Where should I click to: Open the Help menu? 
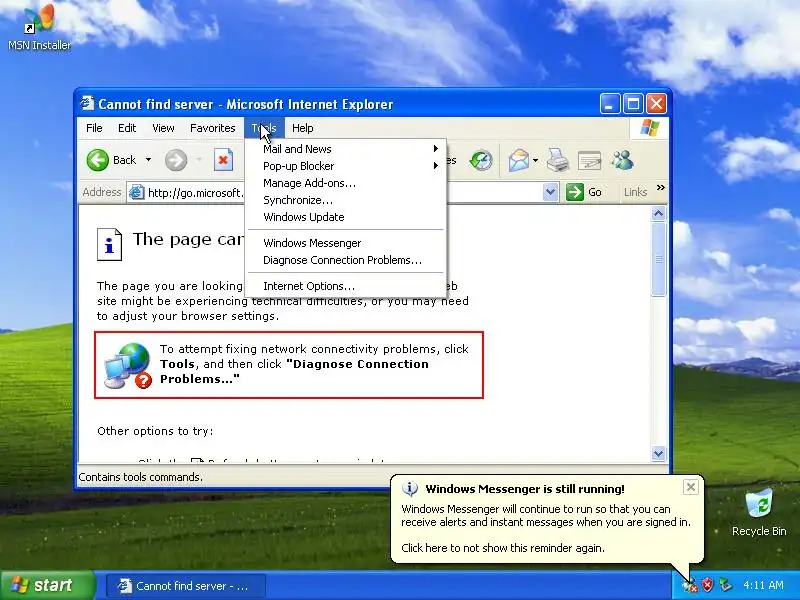point(303,128)
